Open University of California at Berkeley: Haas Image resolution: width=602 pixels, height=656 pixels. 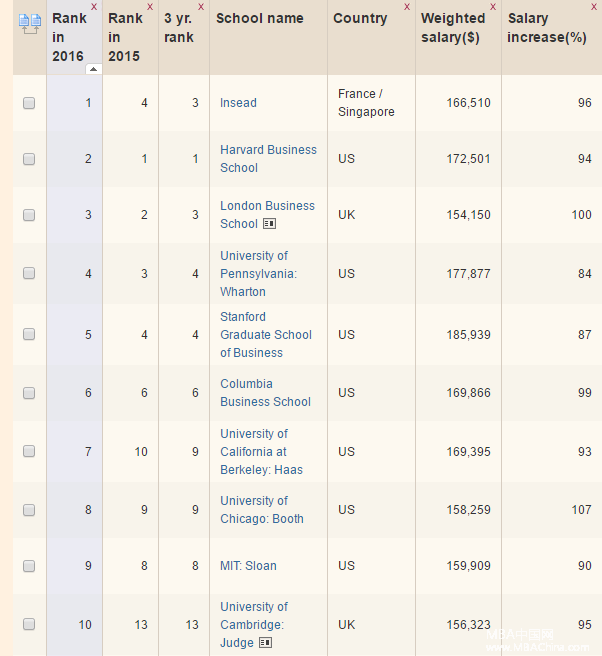(x=261, y=452)
